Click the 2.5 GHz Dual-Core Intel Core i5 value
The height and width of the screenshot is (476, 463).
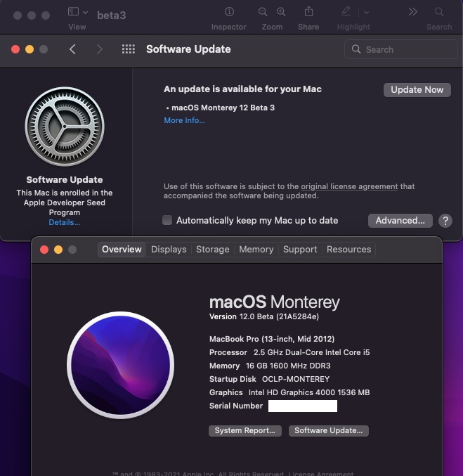click(312, 352)
